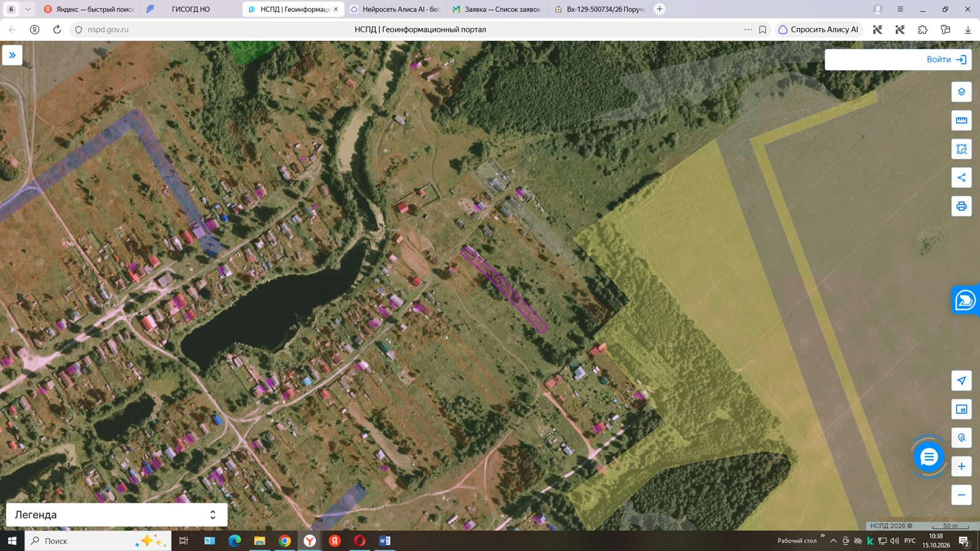The height and width of the screenshot is (551, 980).
Task: Open the Opera browser from the taskbar
Action: 360,541
